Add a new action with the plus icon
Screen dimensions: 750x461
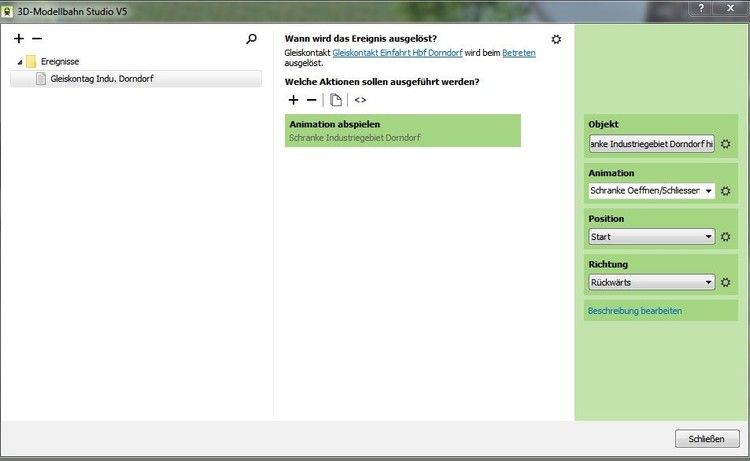pos(293,99)
